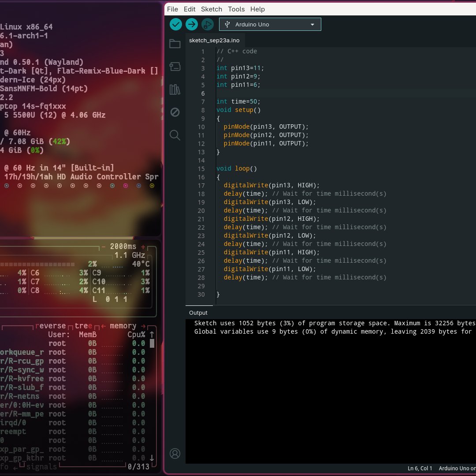The width and height of the screenshot is (476, 476).
Task: Verify the sketch with the checkmark button
Action: [175, 24]
